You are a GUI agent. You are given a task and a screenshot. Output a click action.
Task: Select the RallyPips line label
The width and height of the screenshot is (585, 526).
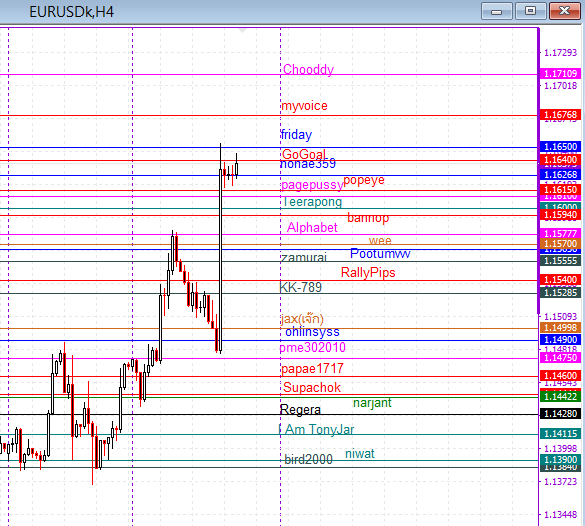(368, 273)
